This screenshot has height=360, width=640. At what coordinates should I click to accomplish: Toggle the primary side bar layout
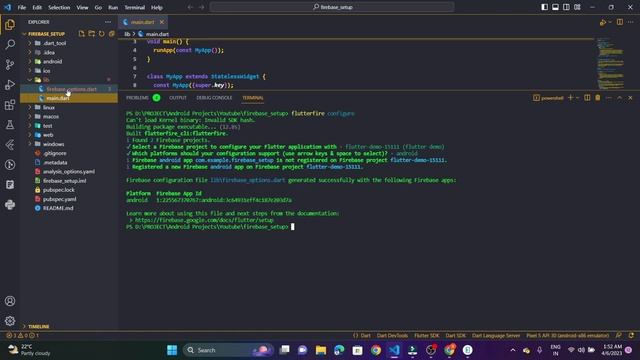(544, 7)
